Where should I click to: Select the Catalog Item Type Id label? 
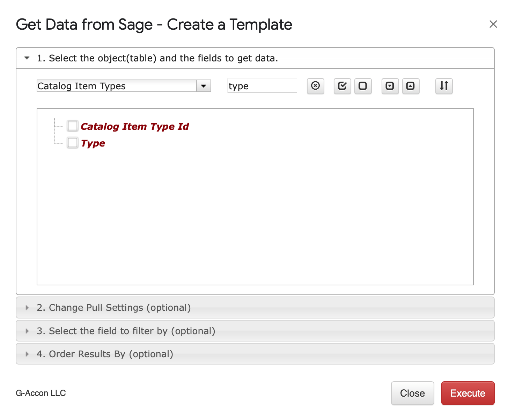135,126
